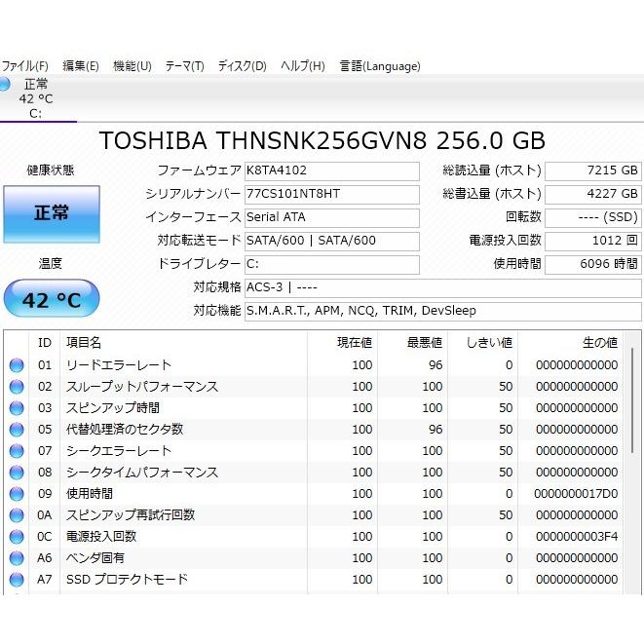The width and height of the screenshot is (644, 644).
Task: Click the 42 °C temperature button
Action: click(52, 298)
